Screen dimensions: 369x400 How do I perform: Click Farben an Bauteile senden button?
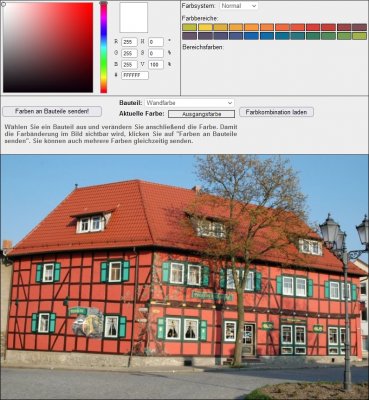52,111
